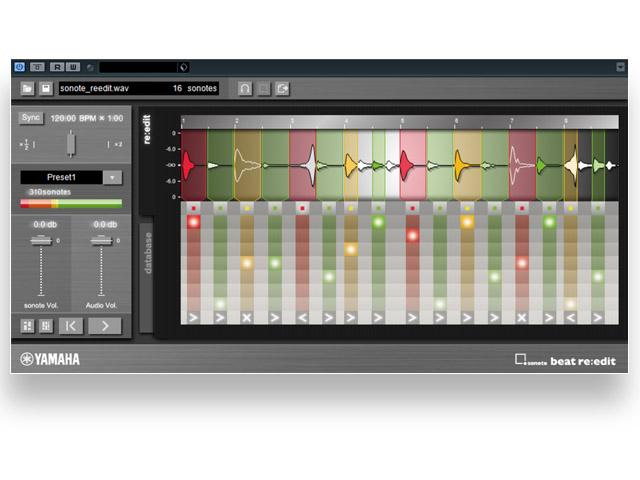Screen dimensions: 640x480
Task: Click ruler marker 8 on timeline
Action: click(566, 121)
